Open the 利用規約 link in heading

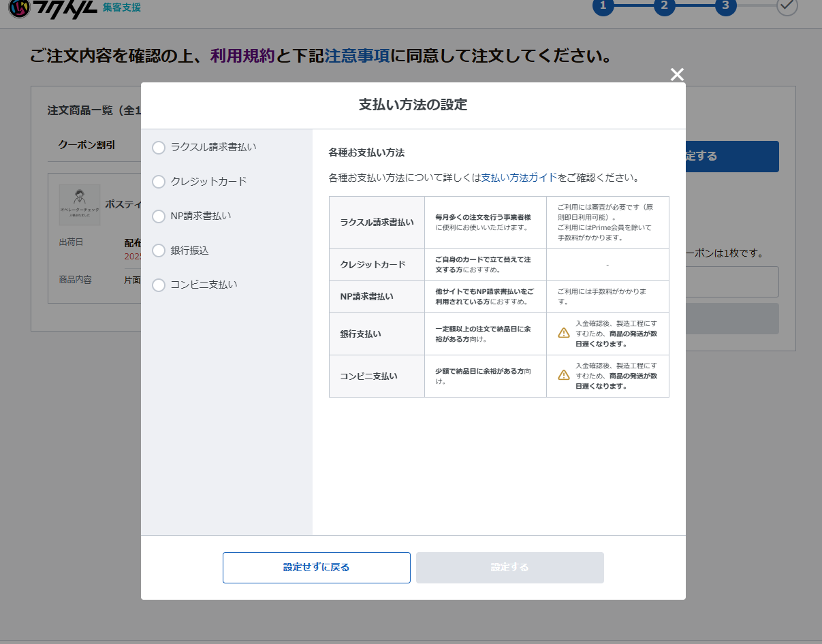[x=242, y=56]
